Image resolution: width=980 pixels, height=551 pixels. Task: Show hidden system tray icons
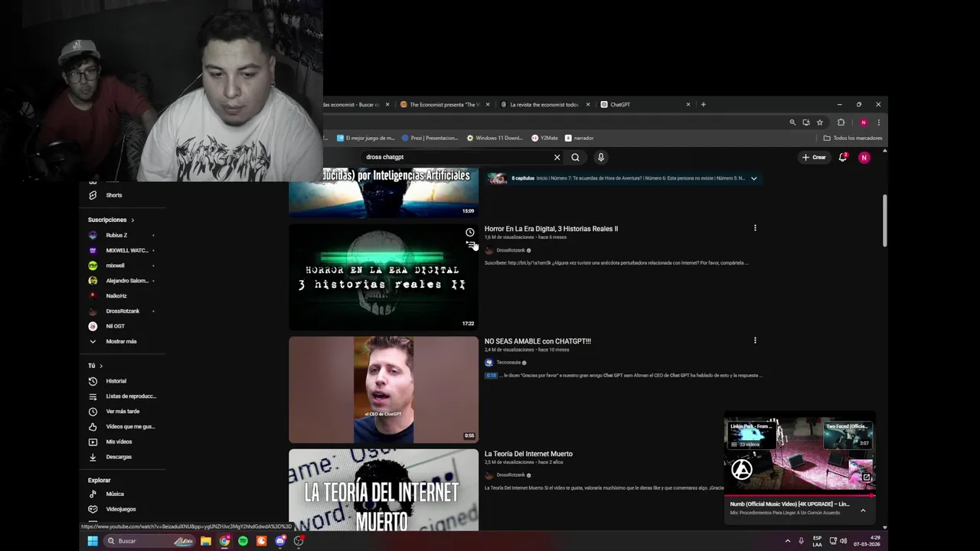(x=788, y=541)
